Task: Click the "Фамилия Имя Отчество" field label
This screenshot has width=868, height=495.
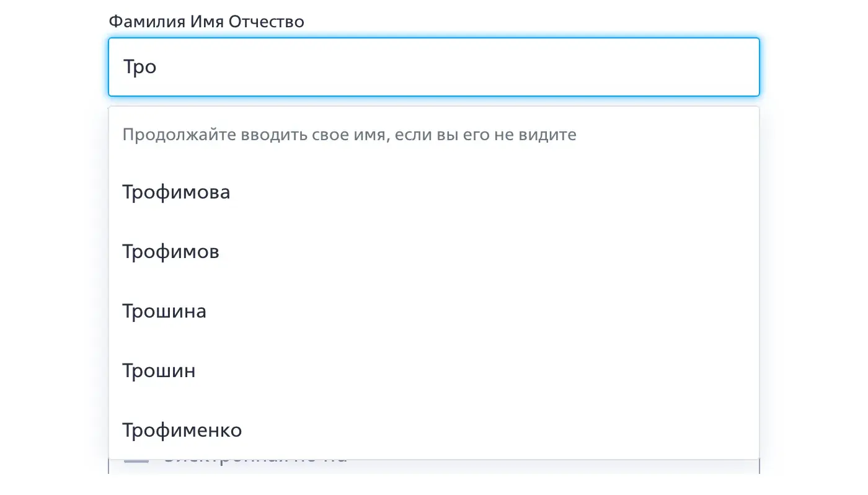Action: 206,22
